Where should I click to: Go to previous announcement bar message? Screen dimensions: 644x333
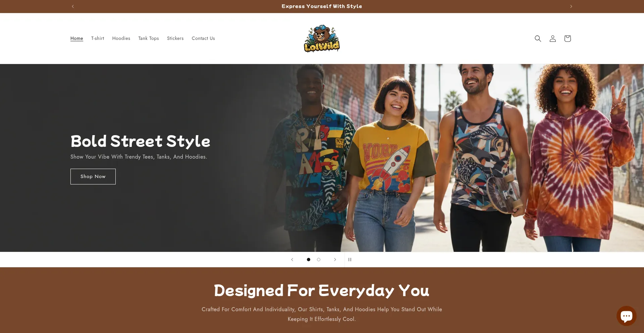[x=73, y=6]
